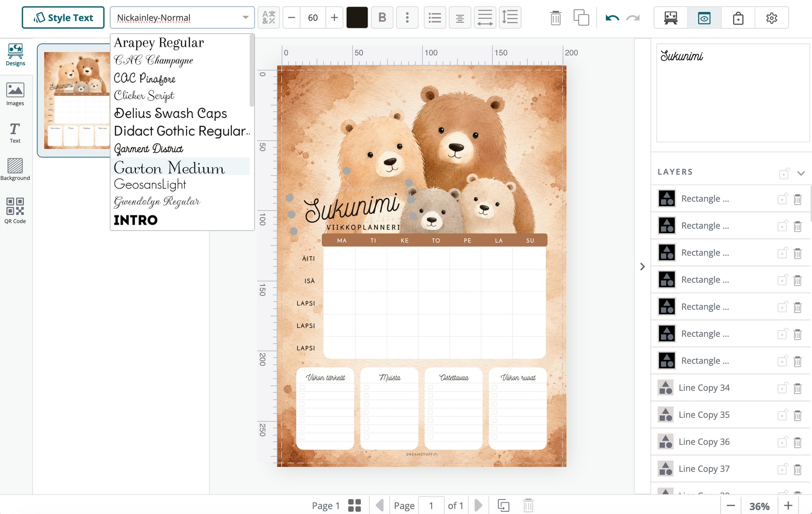Toggle bulleted list formatting
Viewport: 812px width, 514px height.
click(x=435, y=18)
